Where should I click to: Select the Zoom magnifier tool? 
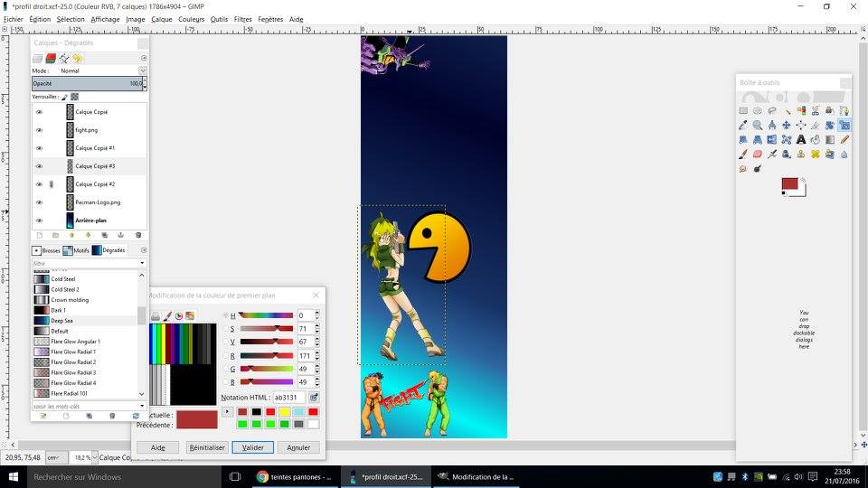point(758,125)
